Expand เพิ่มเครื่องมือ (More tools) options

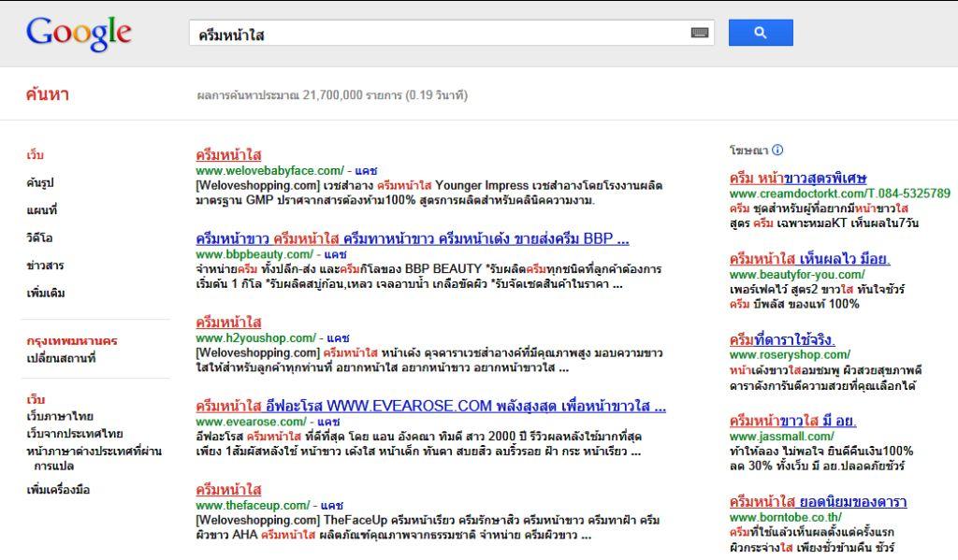(58, 490)
